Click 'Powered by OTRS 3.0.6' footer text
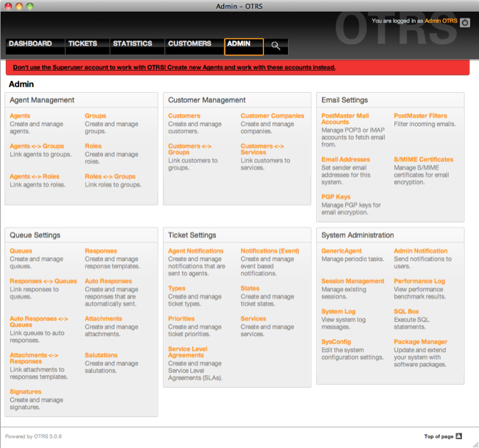The image size is (479, 448). [33, 436]
